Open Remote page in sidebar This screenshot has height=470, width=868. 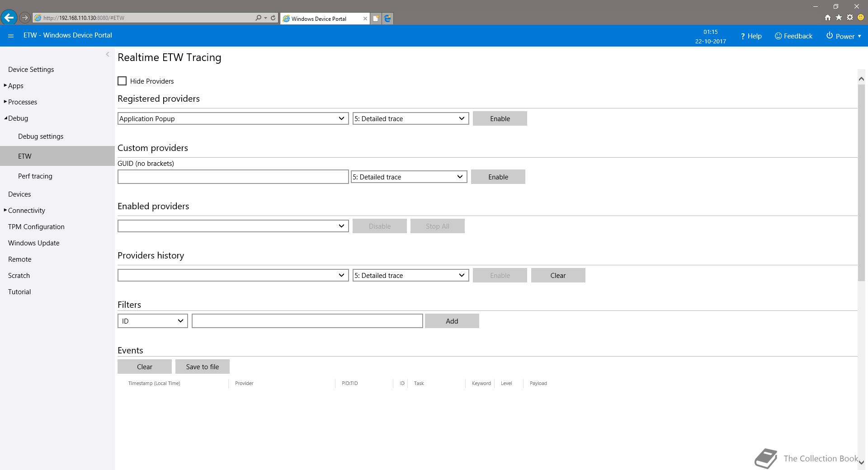[x=19, y=259]
